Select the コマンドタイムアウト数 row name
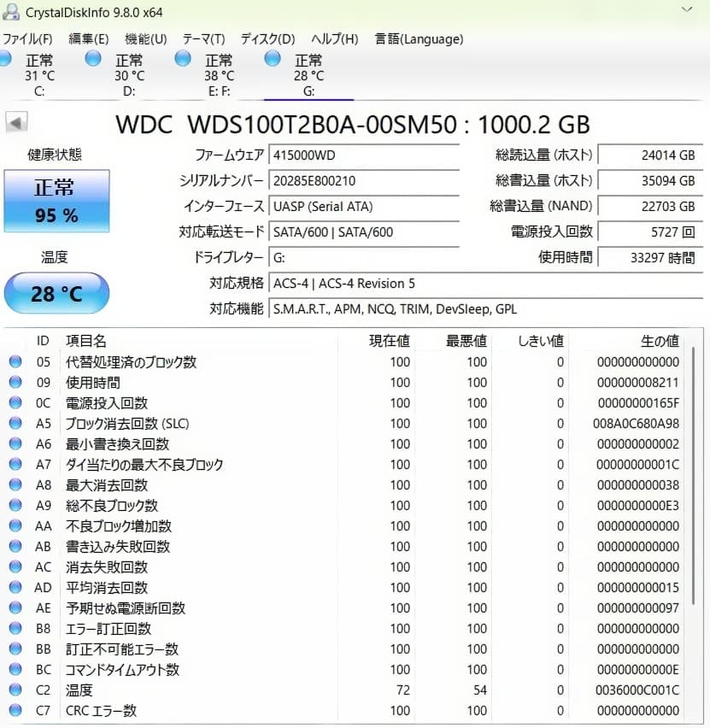The width and height of the screenshot is (710, 728). coord(122,670)
